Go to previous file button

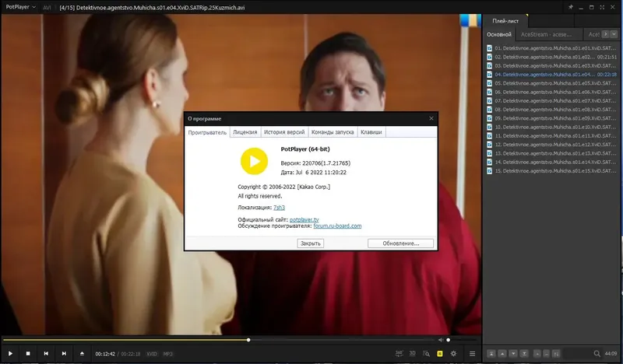point(46,353)
